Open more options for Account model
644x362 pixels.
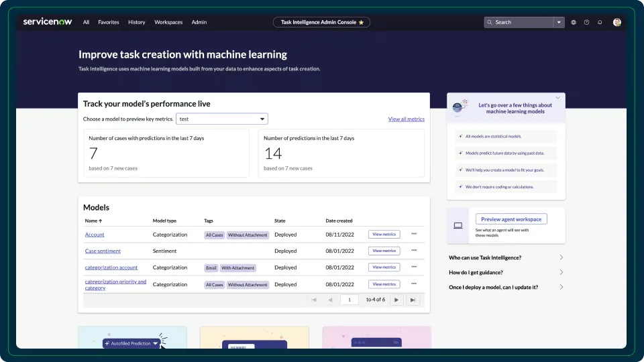click(x=414, y=234)
